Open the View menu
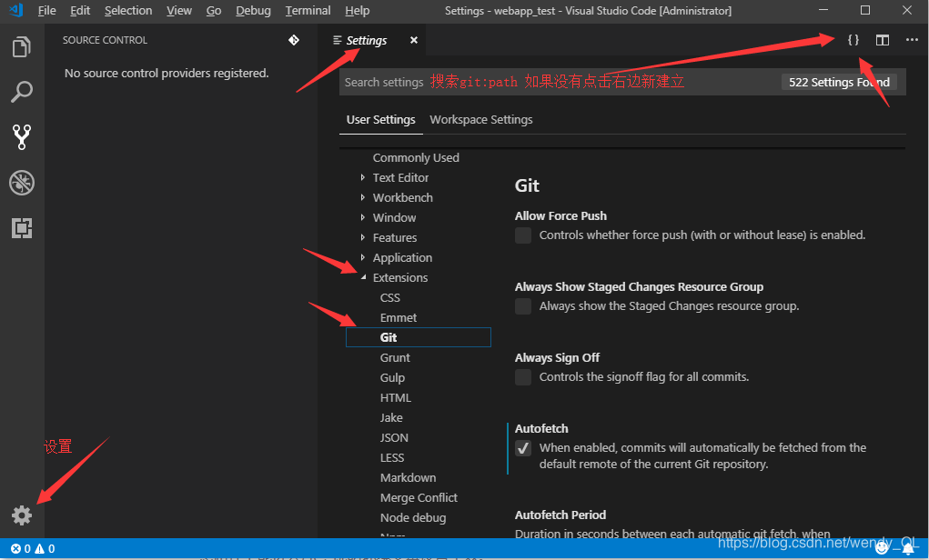Viewport: 929px width, 560px height. click(179, 11)
